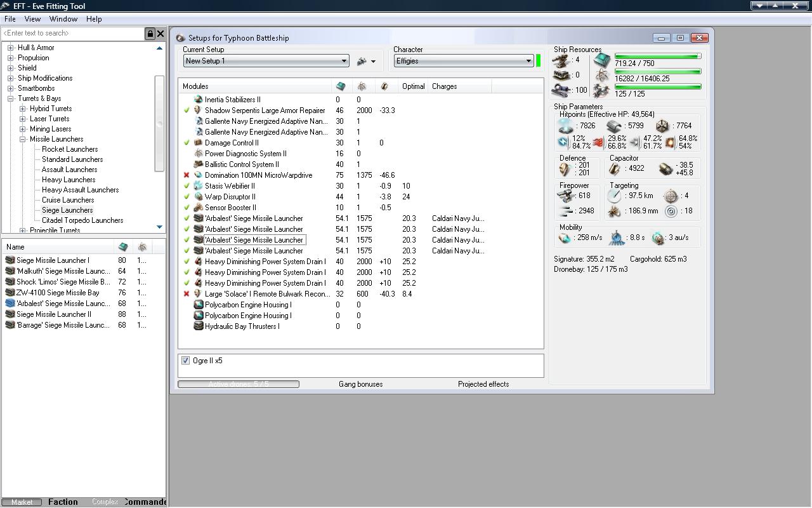This screenshot has width=812, height=508.
Task: Click the Inertia Stabilizers II module icon
Action: (x=198, y=100)
